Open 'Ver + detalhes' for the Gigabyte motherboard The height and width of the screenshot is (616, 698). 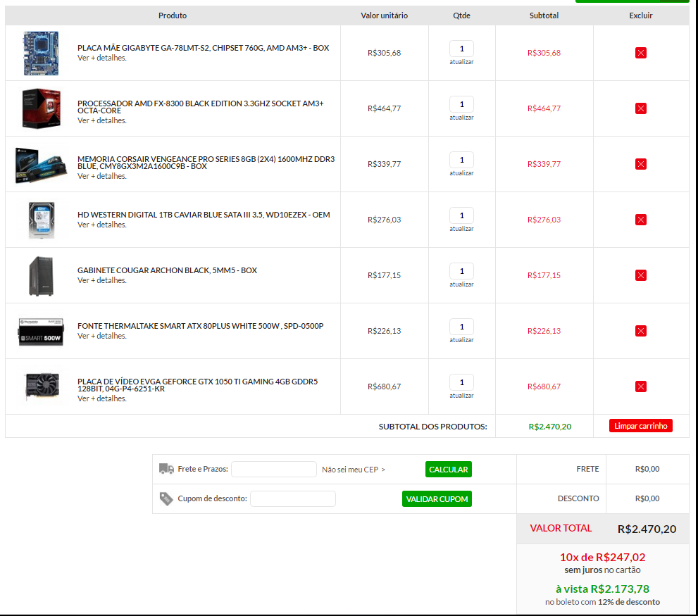[102, 58]
